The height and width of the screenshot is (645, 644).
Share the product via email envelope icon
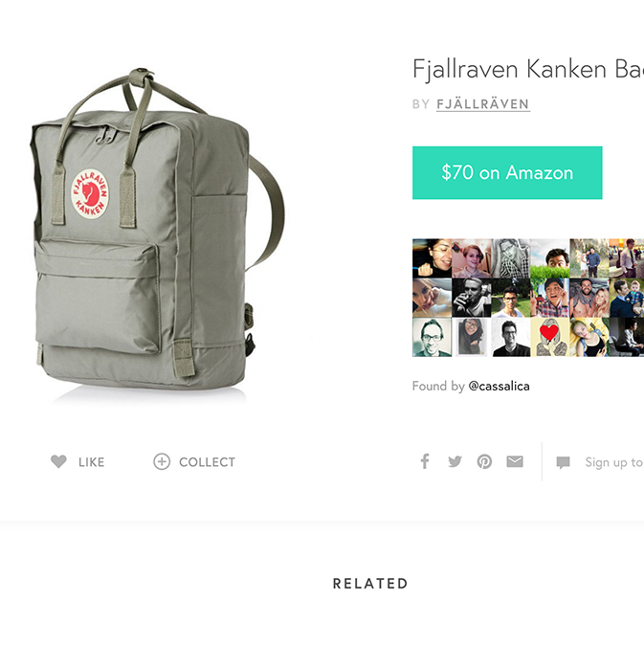pos(515,461)
